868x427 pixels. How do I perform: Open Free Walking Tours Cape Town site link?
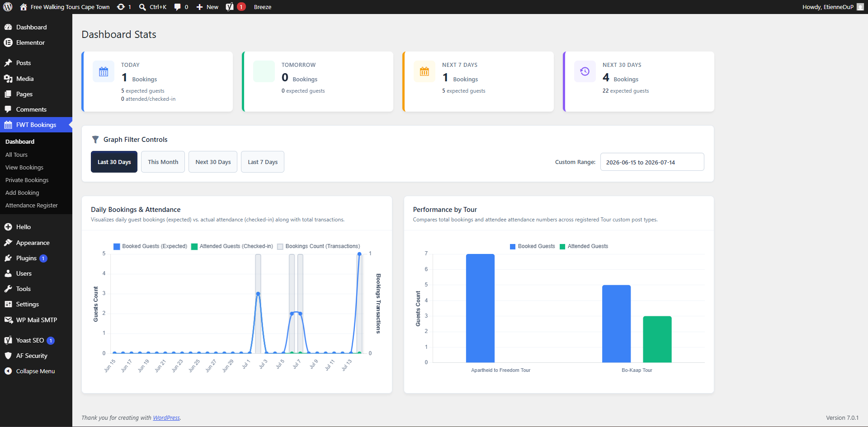70,7
